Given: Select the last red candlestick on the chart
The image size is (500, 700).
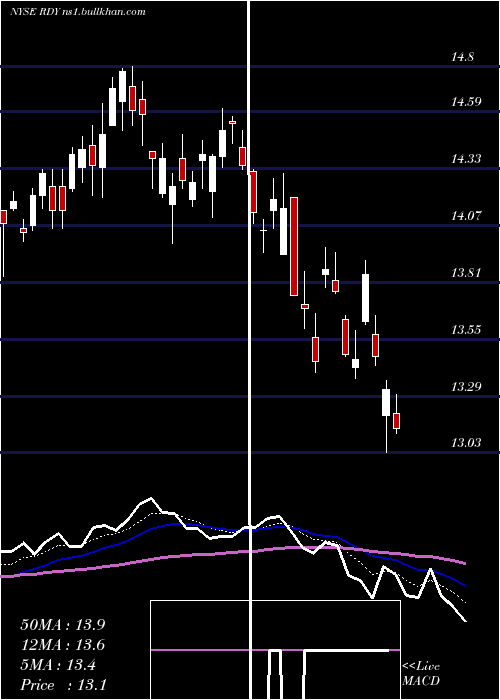Looking at the screenshot, I should (x=396, y=421).
